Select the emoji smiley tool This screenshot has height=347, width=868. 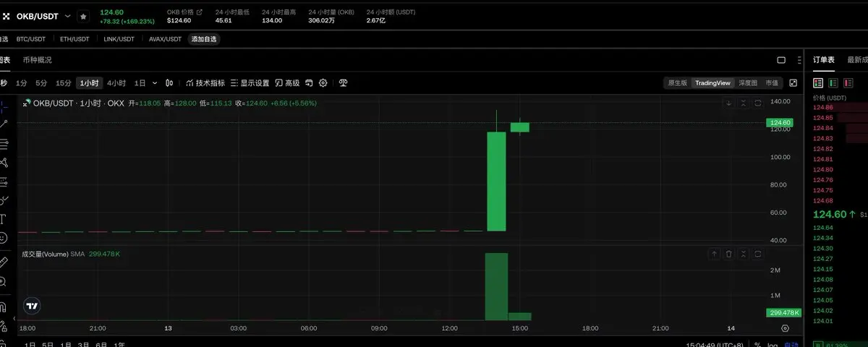coord(3,238)
